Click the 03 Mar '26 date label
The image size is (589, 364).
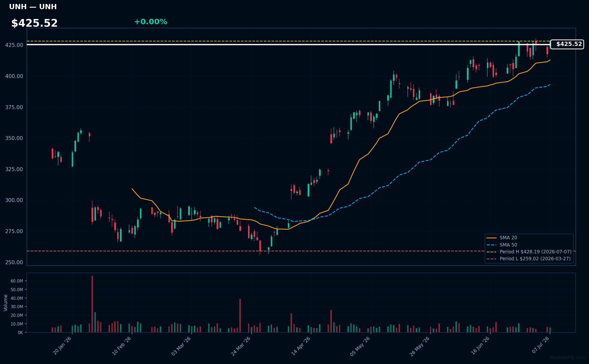[x=181, y=346]
